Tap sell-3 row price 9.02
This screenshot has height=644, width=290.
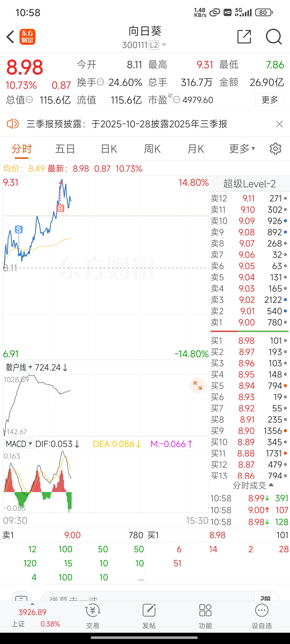click(247, 300)
